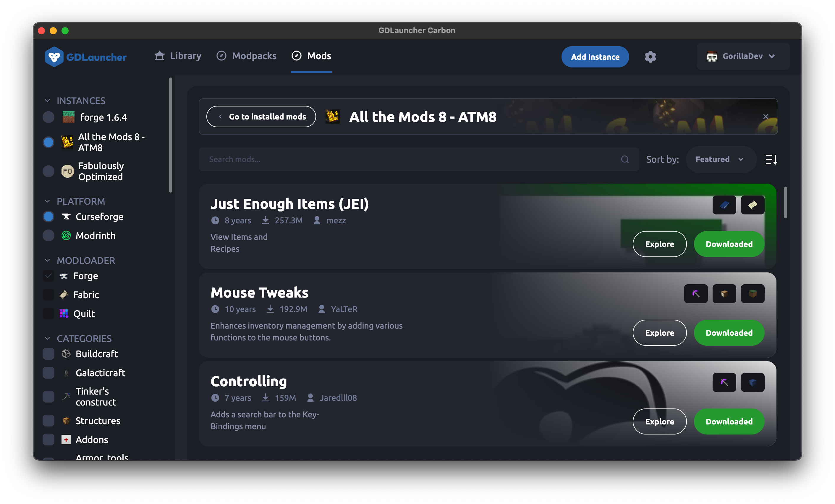Expand the INSTANCES sidebar section

click(x=48, y=100)
